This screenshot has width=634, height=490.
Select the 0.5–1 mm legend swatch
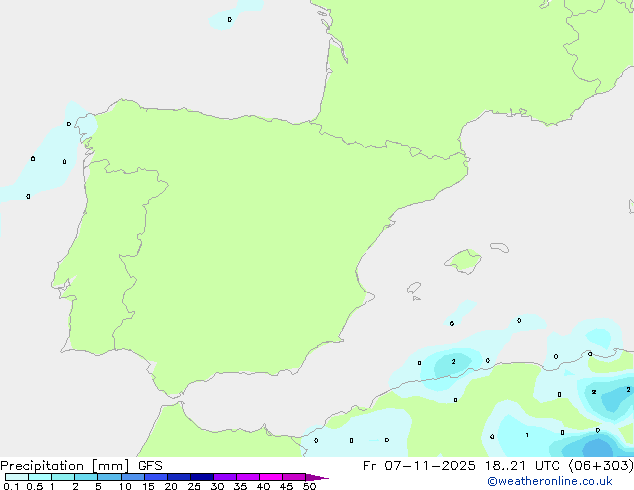(x=40, y=477)
